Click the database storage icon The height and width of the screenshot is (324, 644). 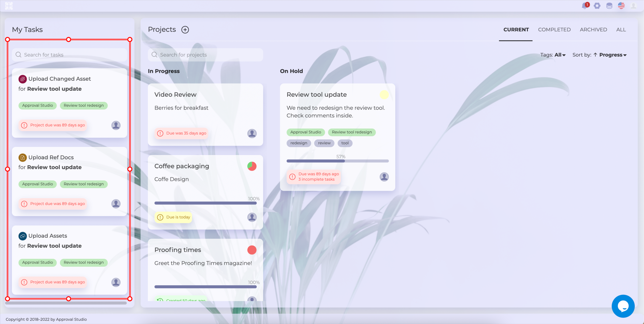[x=609, y=6]
